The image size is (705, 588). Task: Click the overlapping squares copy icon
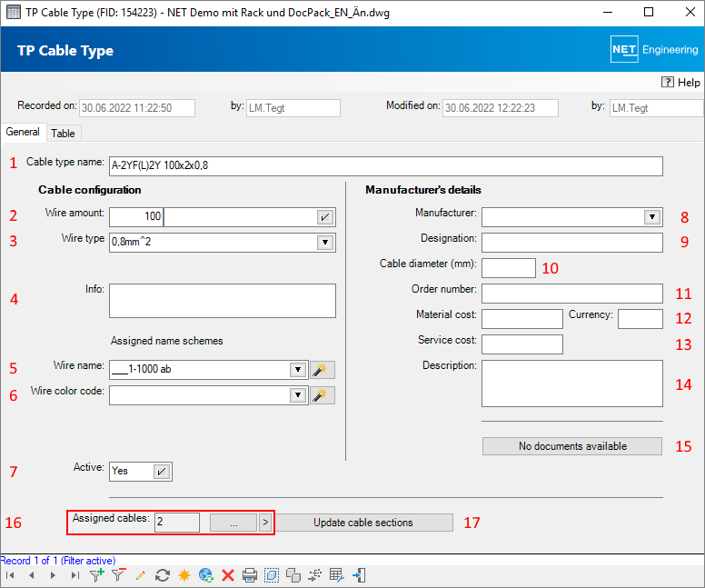click(x=293, y=575)
